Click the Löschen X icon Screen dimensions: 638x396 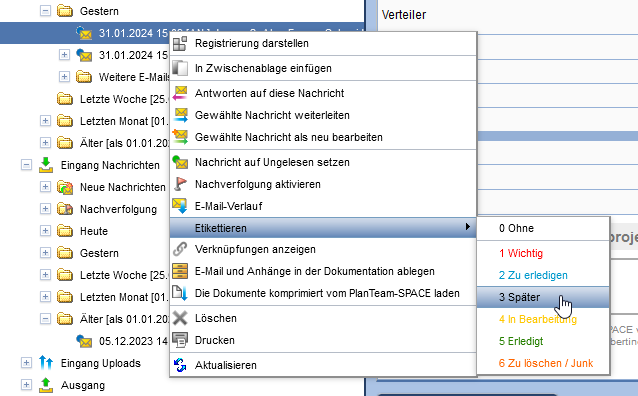[180, 318]
